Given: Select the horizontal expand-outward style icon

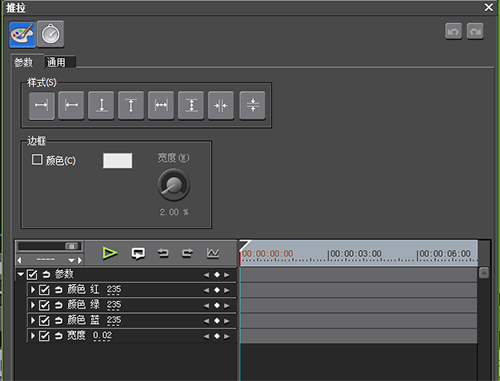Looking at the screenshot, I should 161,105.
